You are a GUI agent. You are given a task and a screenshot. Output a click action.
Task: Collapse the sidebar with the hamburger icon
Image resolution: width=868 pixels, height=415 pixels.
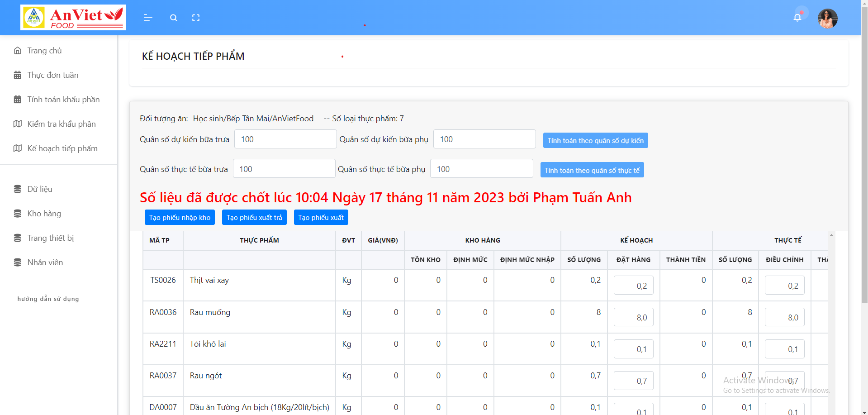pos(147,18)
